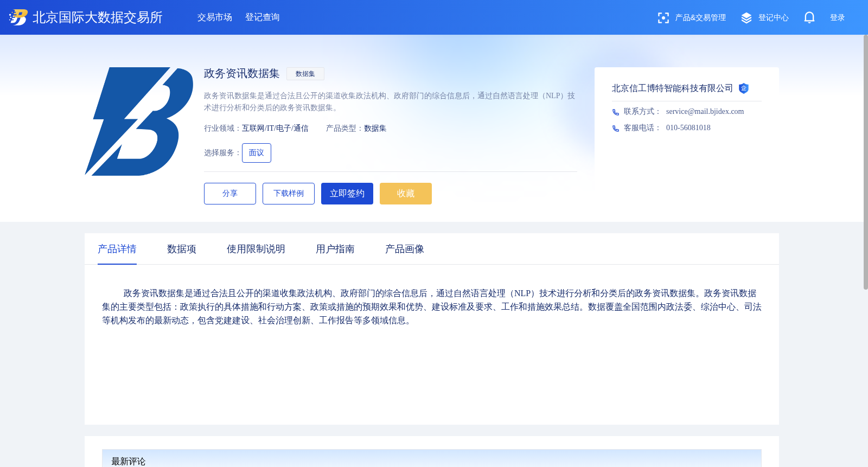Click the large blue B product thumbnail
The height and width of the screenshot is (467, 868).
(139, 121)
